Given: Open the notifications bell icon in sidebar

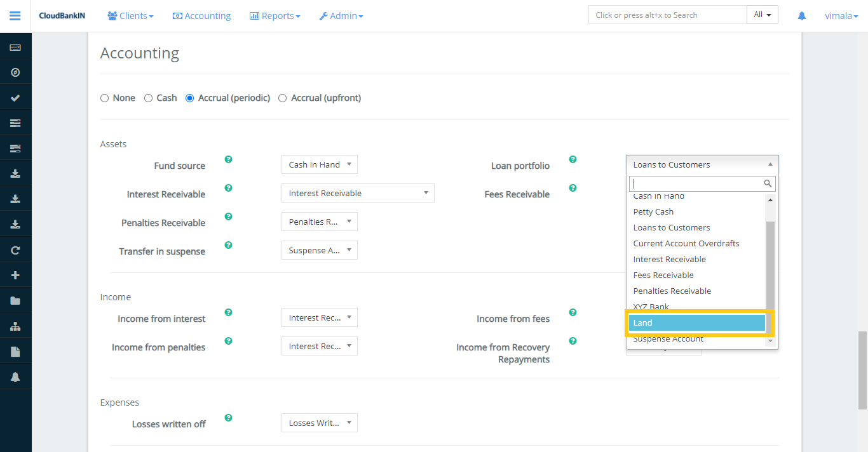Looking at the screenshot, I should (x=15, y=376).
